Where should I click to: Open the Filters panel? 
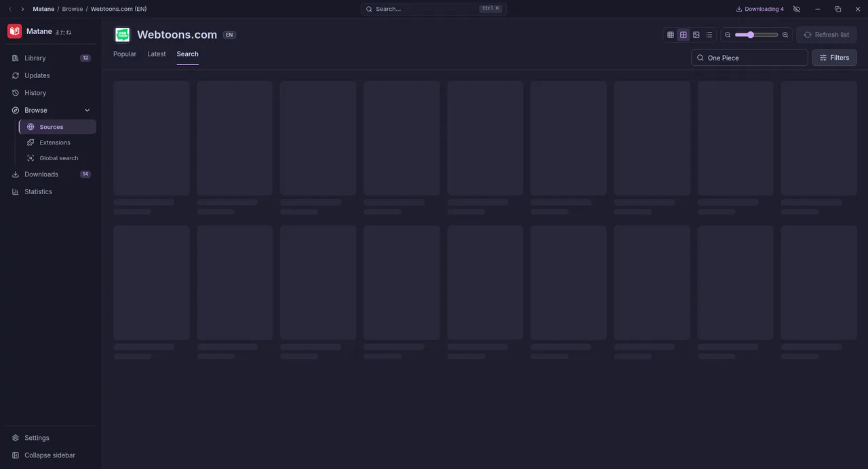point(834,58)
